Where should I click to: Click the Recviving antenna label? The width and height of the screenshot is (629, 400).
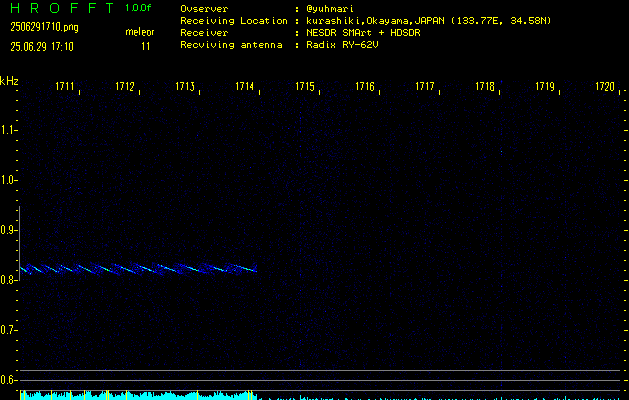[231, 45]
